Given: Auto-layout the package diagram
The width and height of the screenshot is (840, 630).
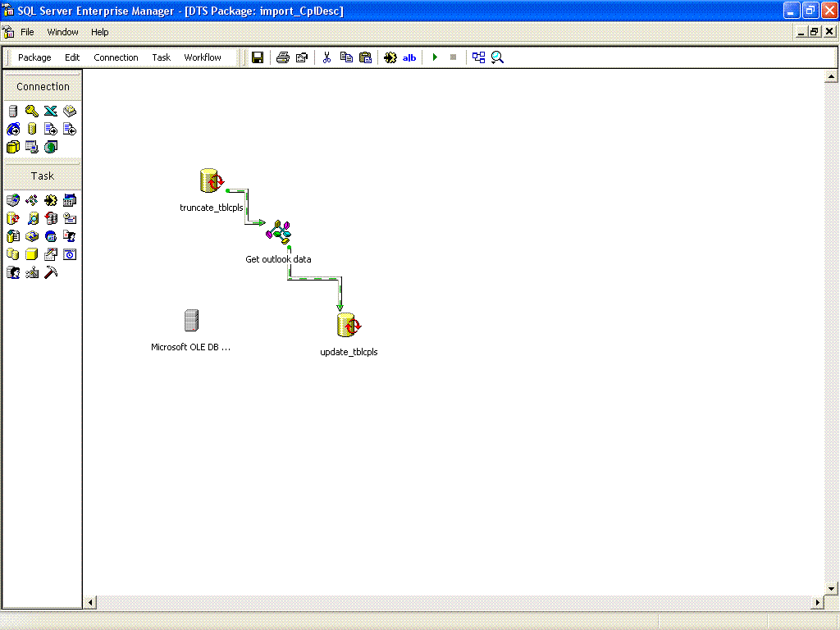Looking at the screenshot, I should click(478, 57).
